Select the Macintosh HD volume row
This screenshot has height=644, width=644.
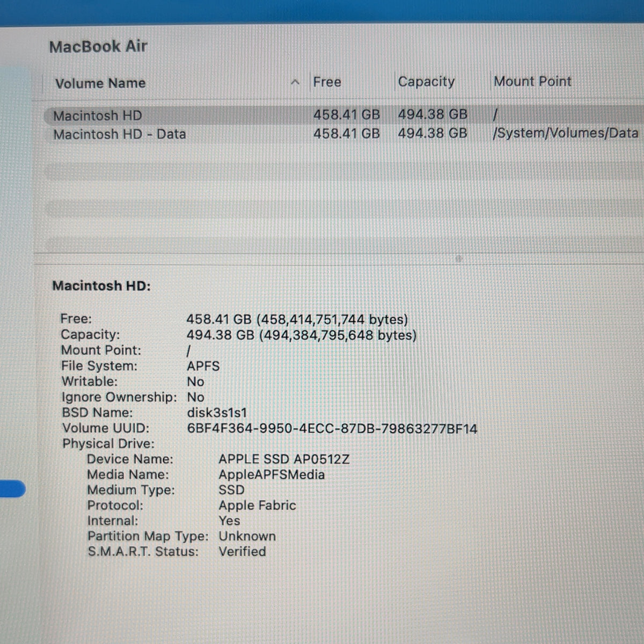point(343,115)
